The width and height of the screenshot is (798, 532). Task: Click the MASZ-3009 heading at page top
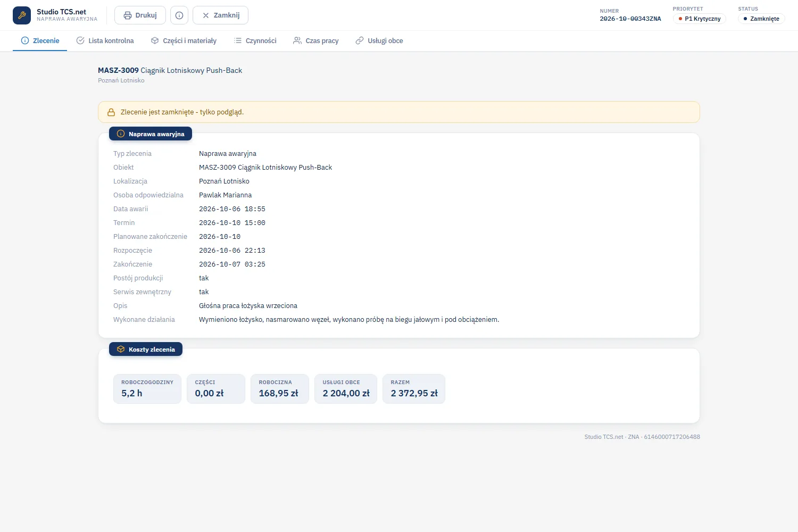[x=170, y=70]
